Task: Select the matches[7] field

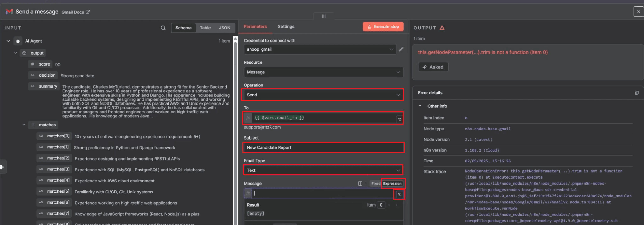Action: pyautogui.click(x=54, y=213)
